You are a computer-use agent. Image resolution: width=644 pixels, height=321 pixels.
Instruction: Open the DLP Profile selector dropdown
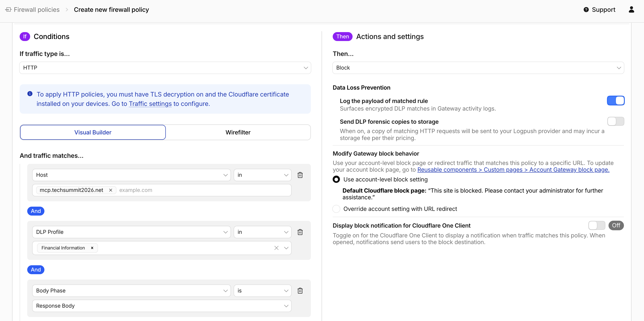(x=131, y=232)
